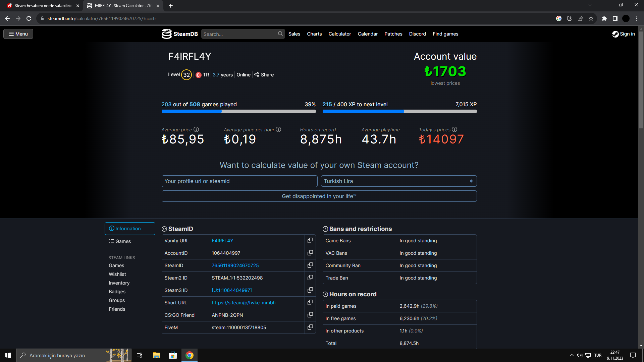
Task: Open F4IRFL4Y vanity URL link
Action: (222, 241)
